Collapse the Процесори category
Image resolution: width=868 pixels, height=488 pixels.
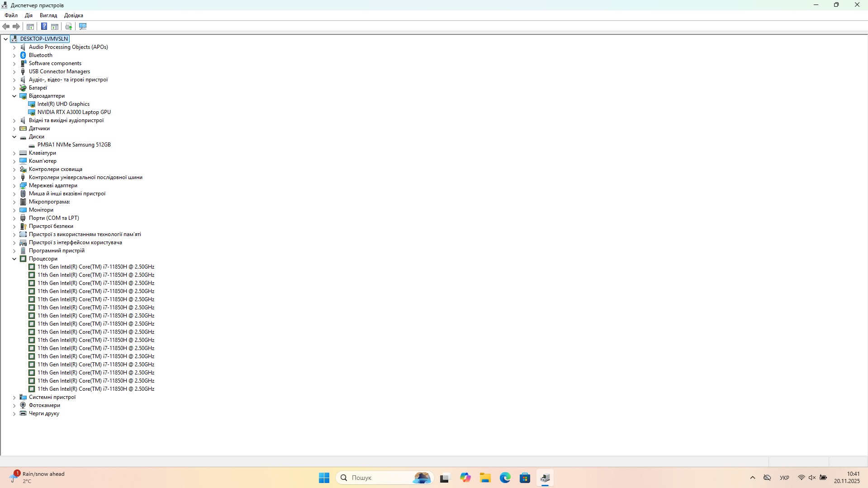click(14, 259)
